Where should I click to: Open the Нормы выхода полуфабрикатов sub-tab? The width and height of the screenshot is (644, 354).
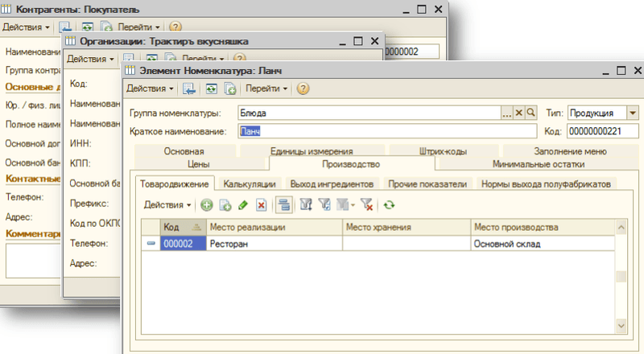546,183
